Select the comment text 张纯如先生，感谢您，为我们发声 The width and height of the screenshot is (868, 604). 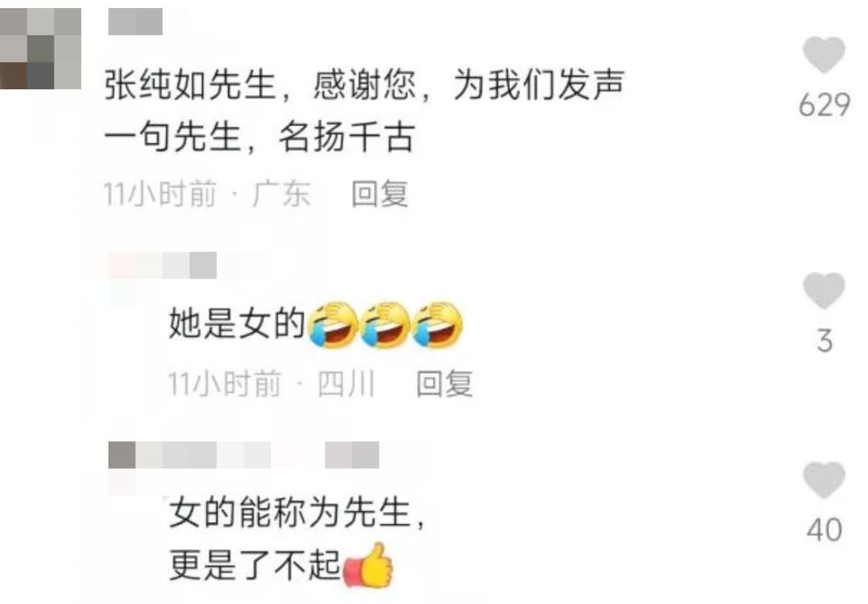pos(365,86)
